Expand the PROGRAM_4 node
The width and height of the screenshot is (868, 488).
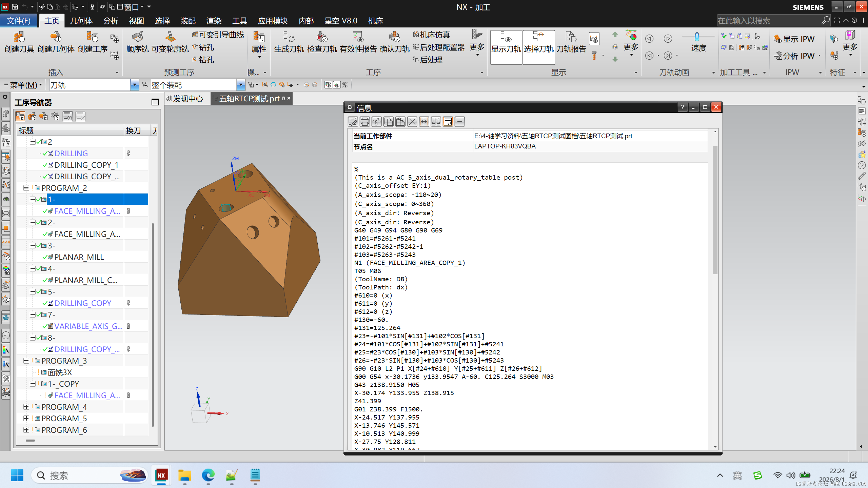pos(26,407)
